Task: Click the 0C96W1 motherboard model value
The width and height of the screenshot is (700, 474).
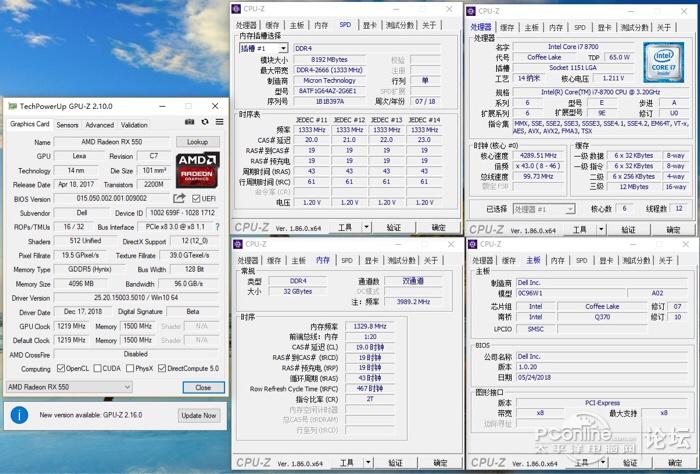Action: tap(570, 293)
